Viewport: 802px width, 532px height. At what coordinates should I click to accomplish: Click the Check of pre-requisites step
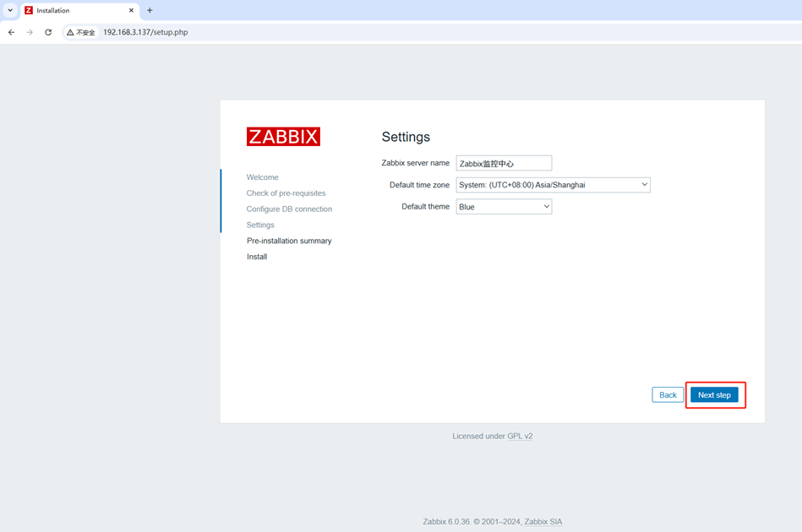(286, 193)
